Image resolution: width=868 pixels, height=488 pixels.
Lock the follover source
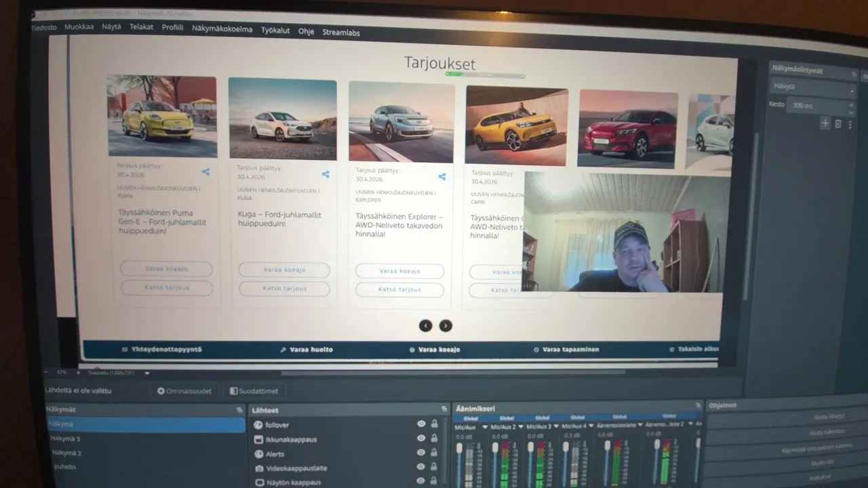point(435,424)
